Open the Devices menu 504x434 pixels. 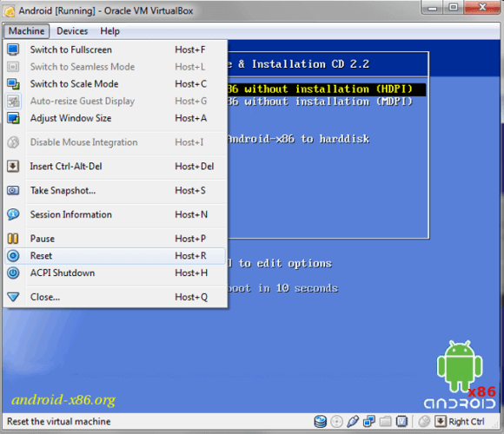(x=72, y=31)
